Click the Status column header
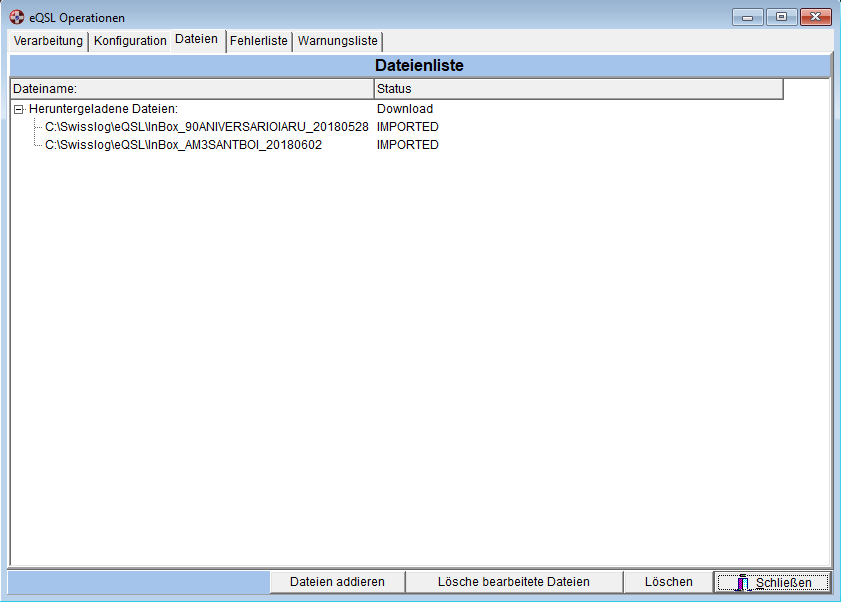Image resolution: width=841 pixels, height=602 pixels. tap(577, 89)
